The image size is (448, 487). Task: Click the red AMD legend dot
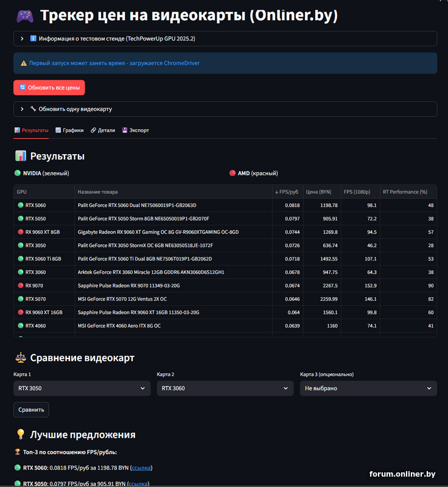[x=233, y=173]
